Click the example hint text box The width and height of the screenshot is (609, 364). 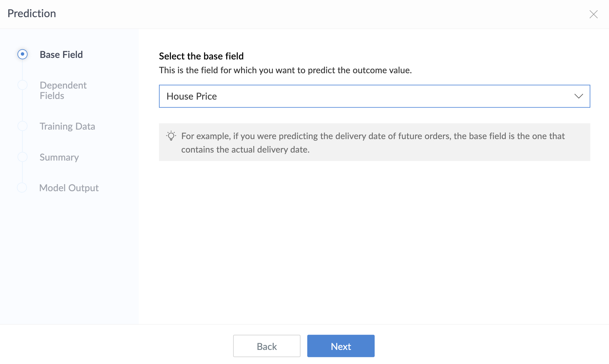click(x=374, y=142)
